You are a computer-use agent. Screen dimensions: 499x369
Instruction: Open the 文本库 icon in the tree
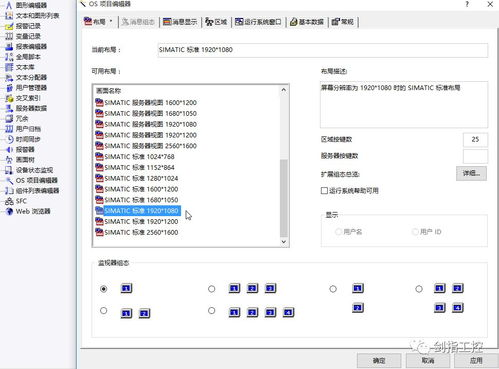point(9,67)
